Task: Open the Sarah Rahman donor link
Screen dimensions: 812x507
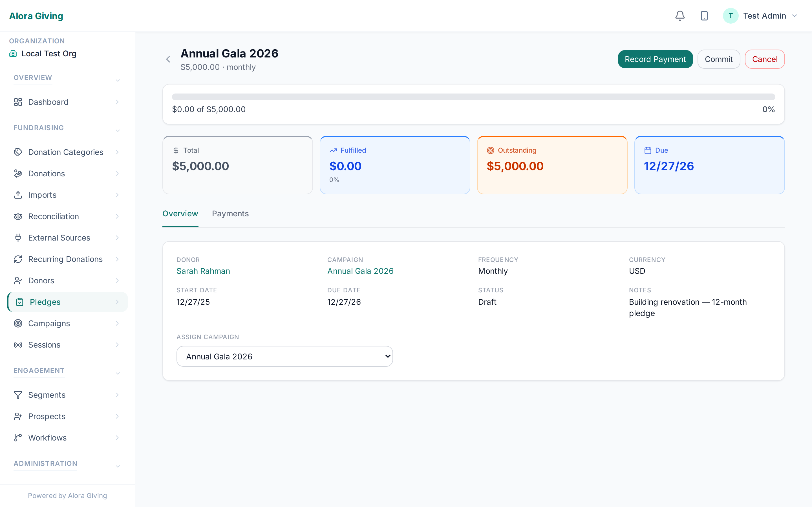Action: 203,271
